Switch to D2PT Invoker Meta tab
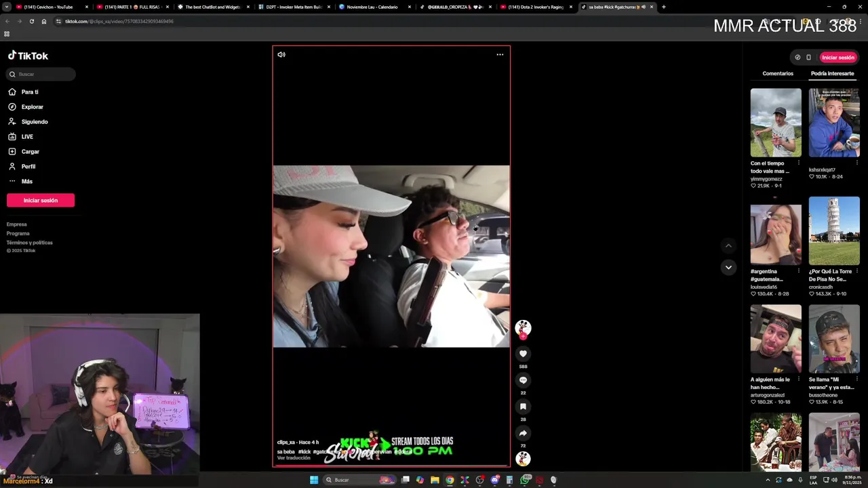 pos(293,7)
